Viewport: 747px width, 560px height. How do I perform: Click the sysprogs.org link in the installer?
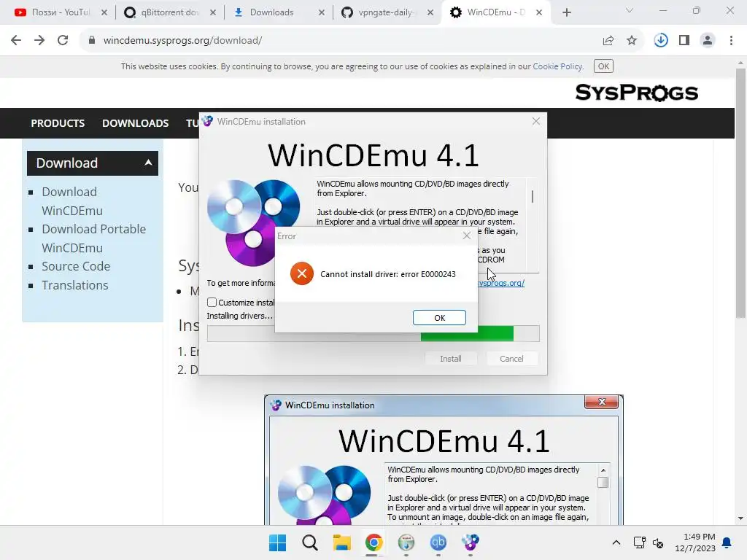coord(500,283)
